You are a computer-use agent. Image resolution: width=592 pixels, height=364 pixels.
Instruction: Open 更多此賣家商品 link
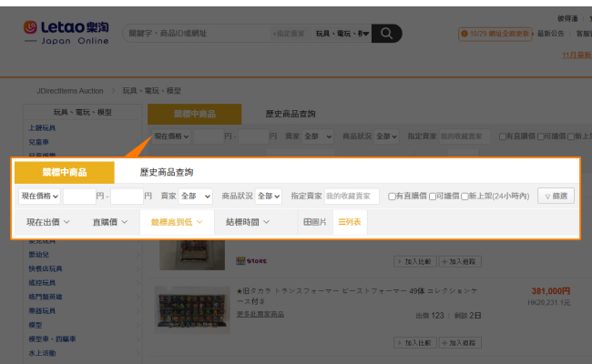pos(260,314)
